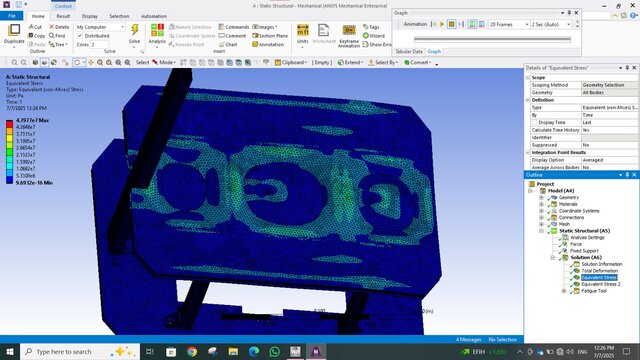Step to the previous animation frame

[433, 24]
